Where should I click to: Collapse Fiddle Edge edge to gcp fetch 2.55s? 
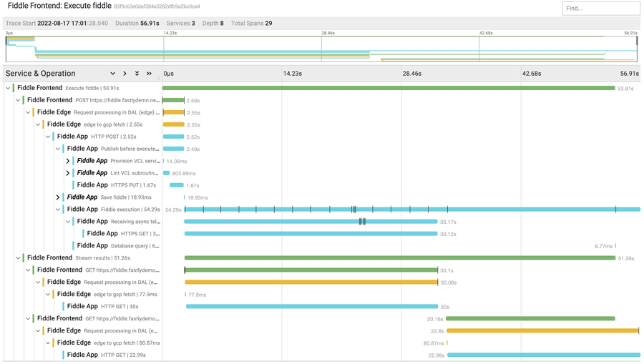coord(38,124)
